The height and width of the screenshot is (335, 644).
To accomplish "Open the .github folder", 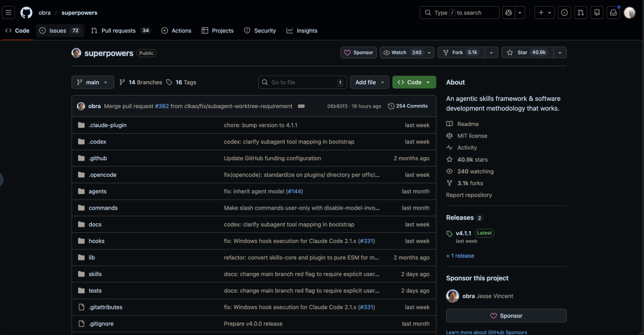I will pyautogui.click(x=98, y=158).
